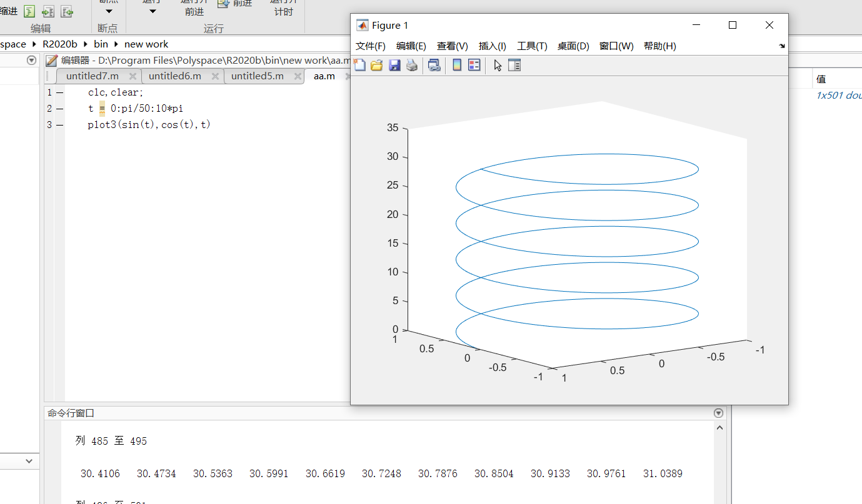Print the figure using the printer icon
This screenshot has height=504, width=862.
411,65
